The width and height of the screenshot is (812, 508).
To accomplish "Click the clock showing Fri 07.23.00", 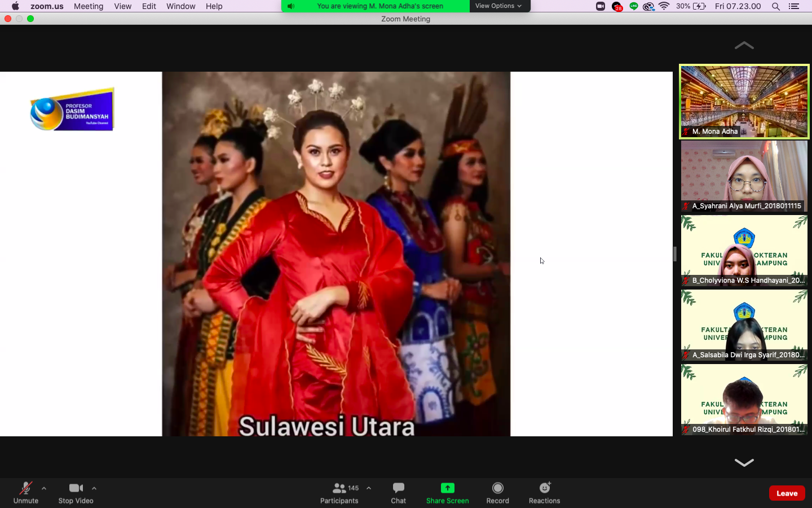I will [738, 6].
